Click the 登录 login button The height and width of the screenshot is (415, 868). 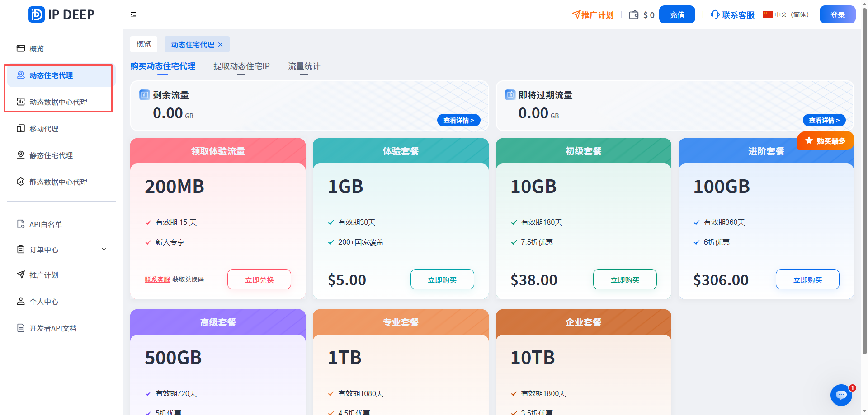coord(837,14)
